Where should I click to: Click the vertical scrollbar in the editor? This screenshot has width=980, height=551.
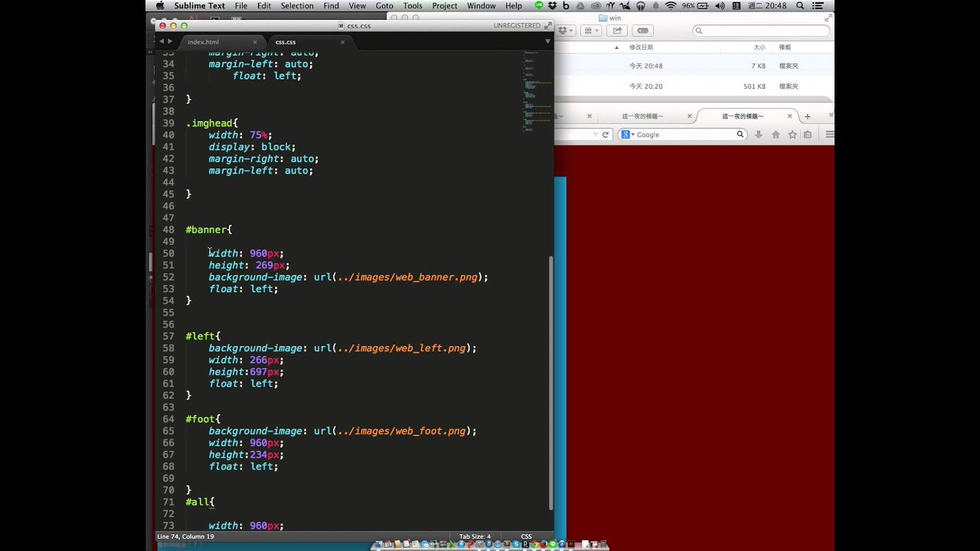pyautogui.click(x=551, y=383)
